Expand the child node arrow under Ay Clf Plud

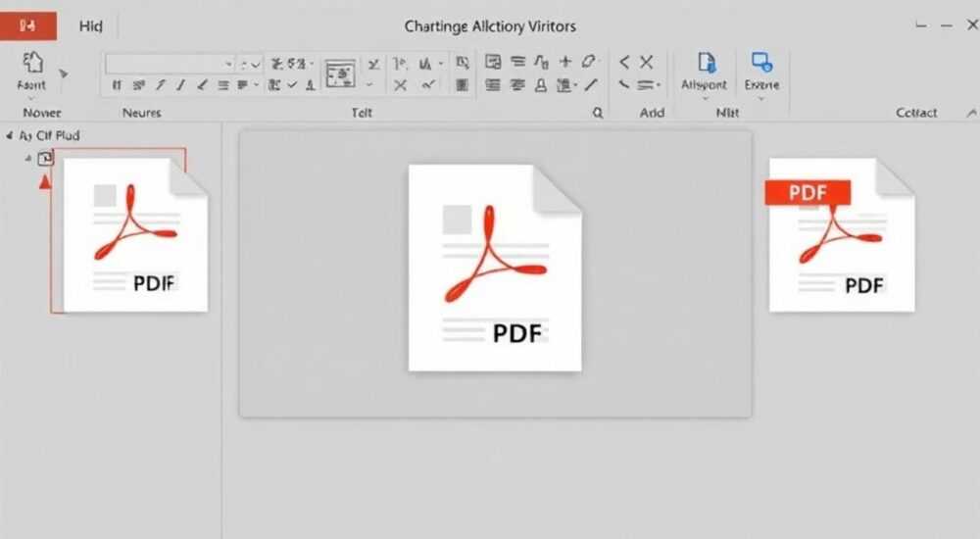pyautogui.click(x=28, y=158)
